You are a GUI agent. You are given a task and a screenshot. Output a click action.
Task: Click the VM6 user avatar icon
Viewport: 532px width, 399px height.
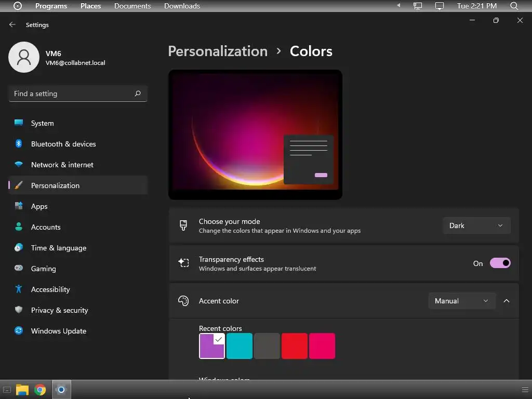24,57
